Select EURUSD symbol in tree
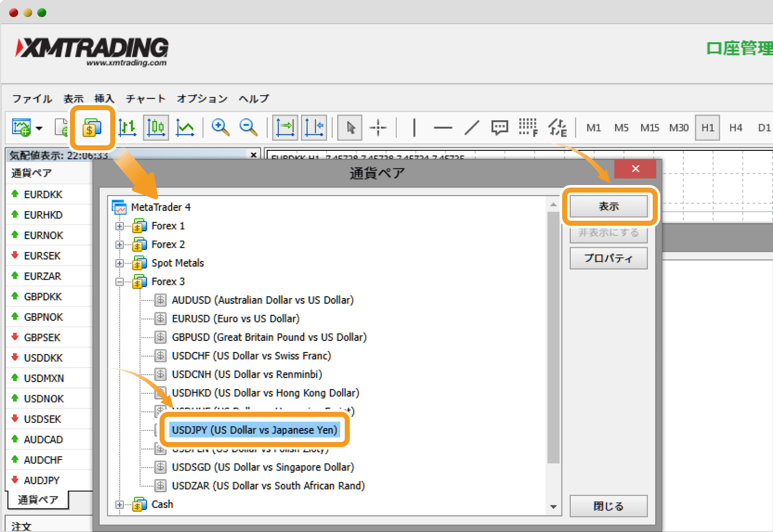The image size is (773, 532). [x=236, y=319]
